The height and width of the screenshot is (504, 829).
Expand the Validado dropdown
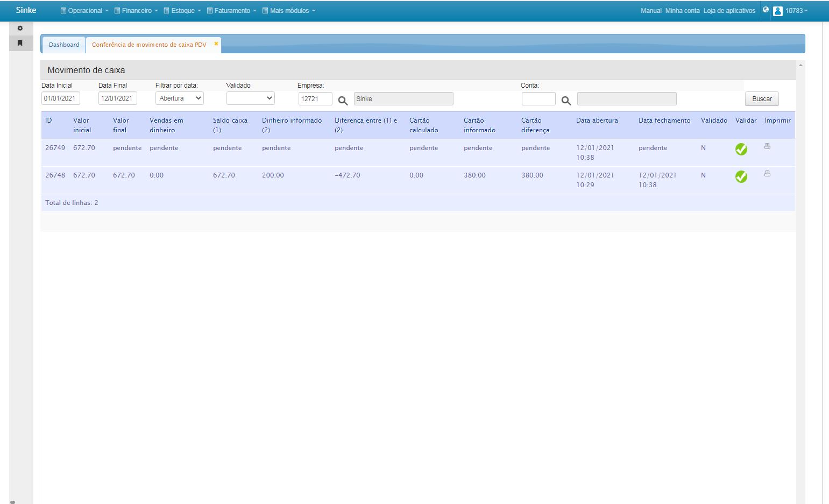251,98
